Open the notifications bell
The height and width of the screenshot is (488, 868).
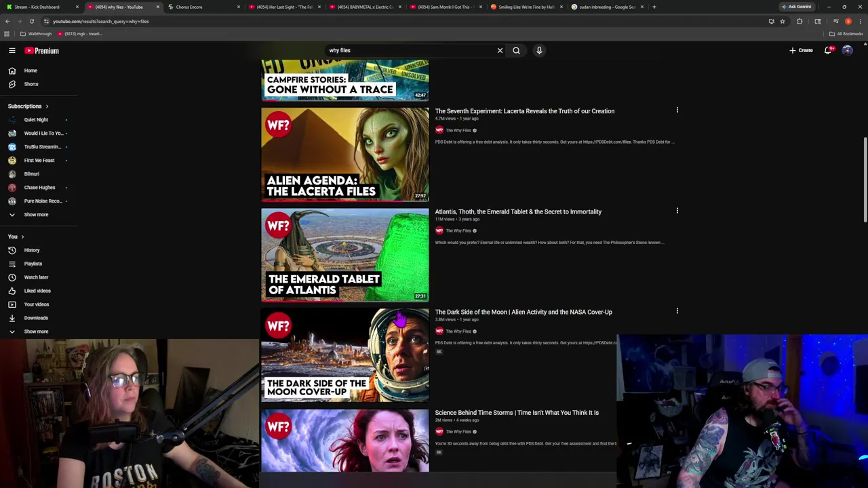[828, 50]
